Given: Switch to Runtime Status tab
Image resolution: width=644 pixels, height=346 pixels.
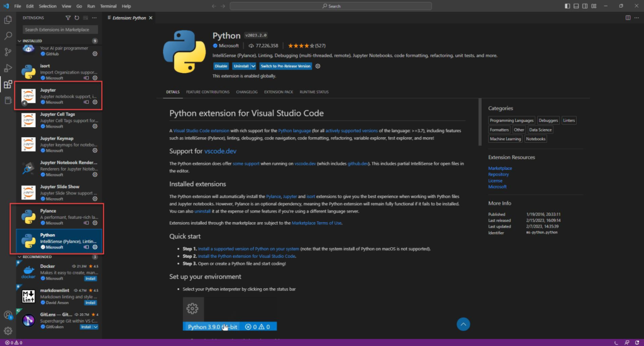Looking at the screenshot, I should (x=314, y=92).
